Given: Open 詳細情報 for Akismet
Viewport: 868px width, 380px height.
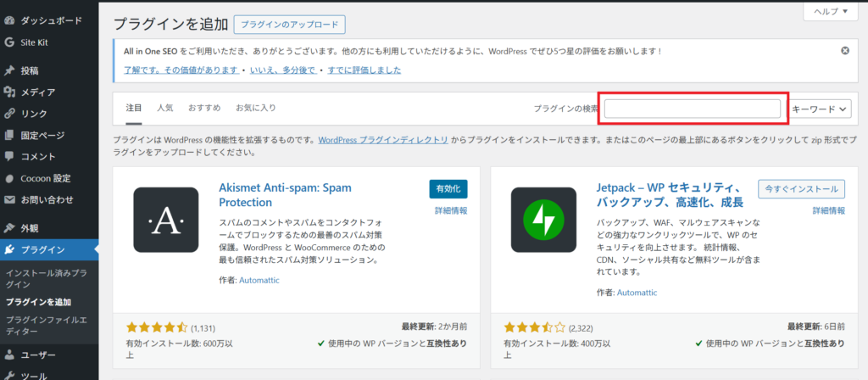Looking at the screenshot, I should (451, 211).
